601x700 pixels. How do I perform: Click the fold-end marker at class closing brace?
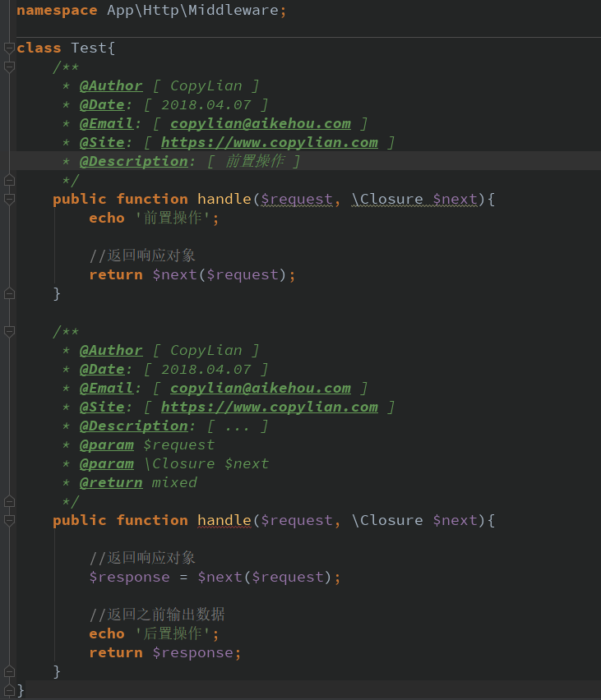coord(9,690)
